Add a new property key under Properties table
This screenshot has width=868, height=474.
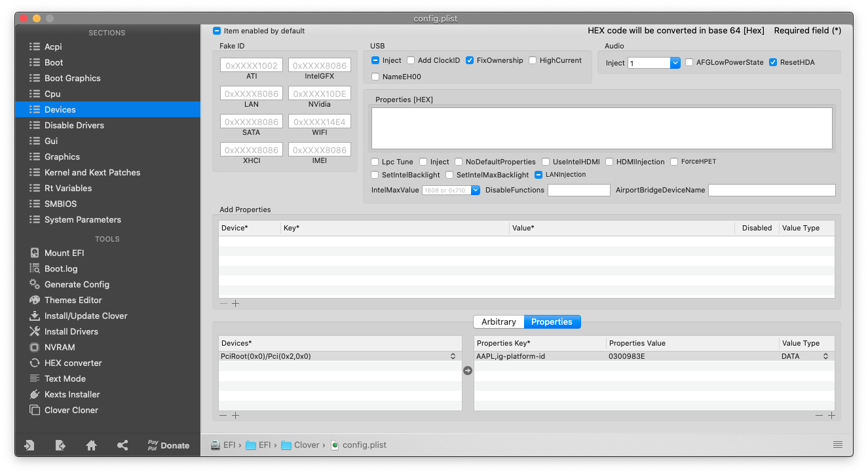coord(831,415)
